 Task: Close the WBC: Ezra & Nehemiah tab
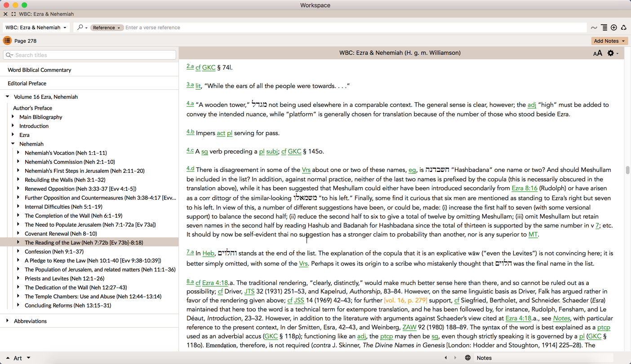tap(5, 14)
